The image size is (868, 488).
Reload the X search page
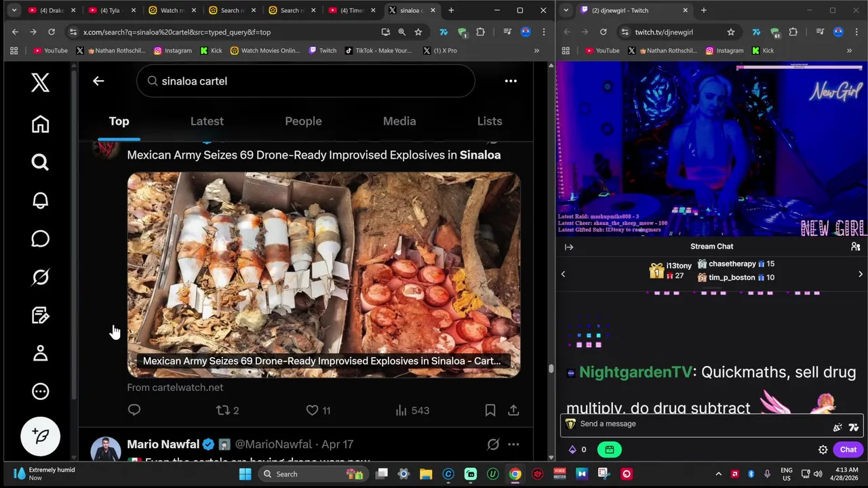pyautogui.click(x=51, y=32)
